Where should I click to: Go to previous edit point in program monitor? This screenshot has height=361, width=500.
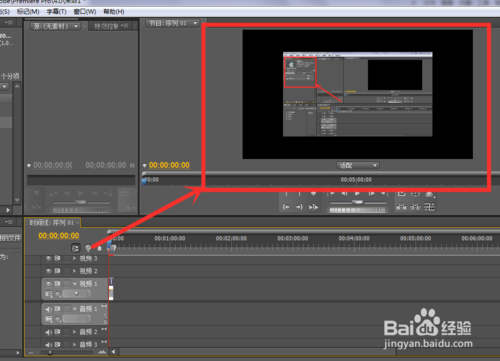point(331,193)
